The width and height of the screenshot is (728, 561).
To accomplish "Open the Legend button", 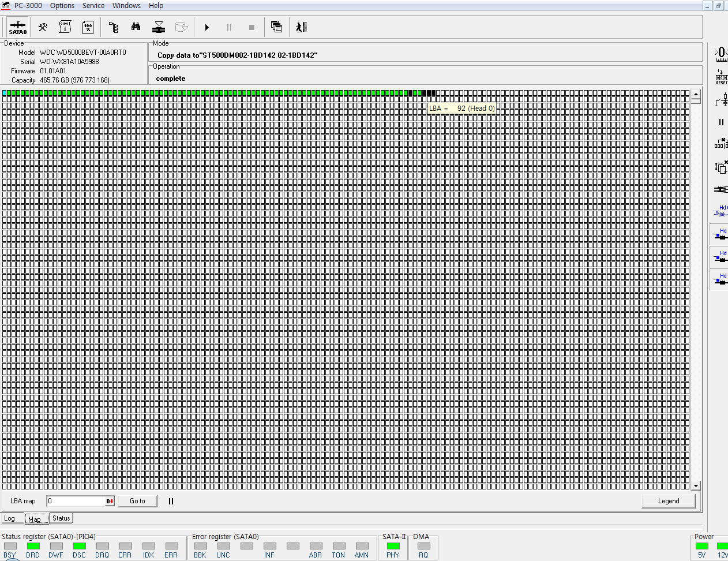I will pos(668,501).
